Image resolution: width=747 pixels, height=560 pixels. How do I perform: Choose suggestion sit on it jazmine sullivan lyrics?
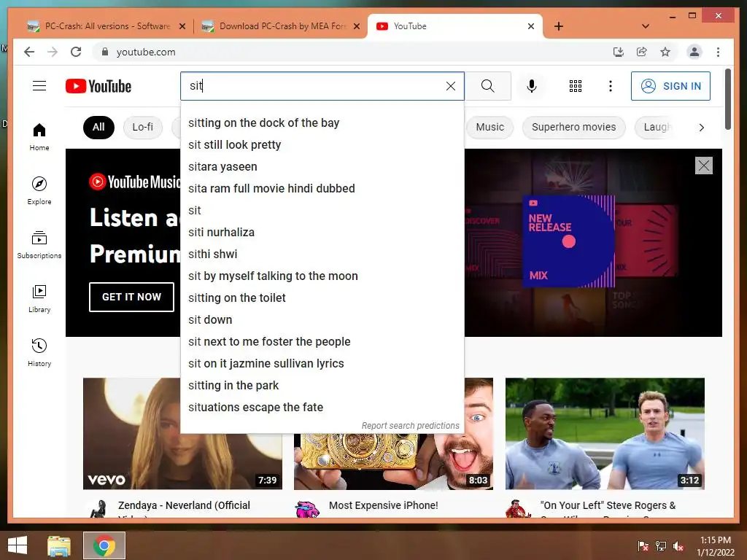point(322,364)
